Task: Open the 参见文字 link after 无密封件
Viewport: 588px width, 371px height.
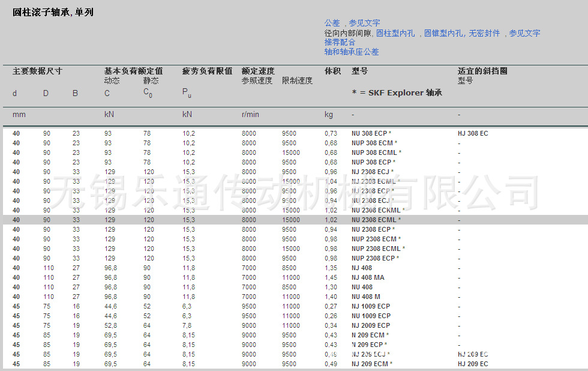Action: pyautogui.click(x=524, y=33)
